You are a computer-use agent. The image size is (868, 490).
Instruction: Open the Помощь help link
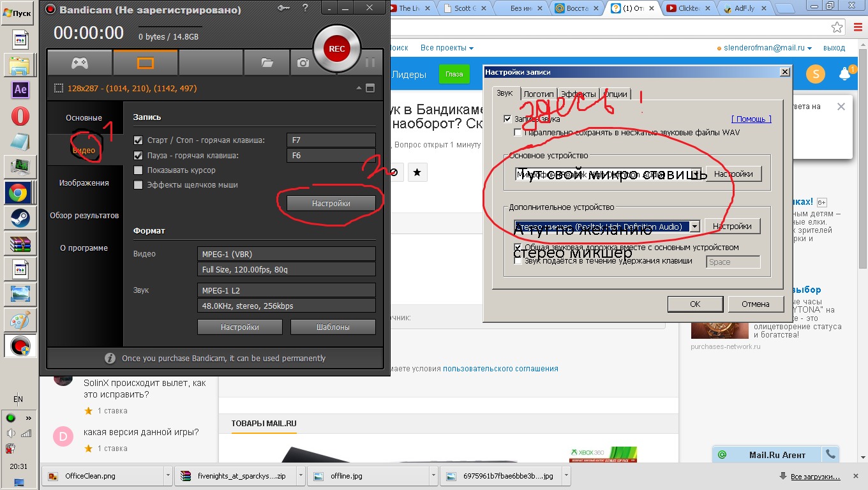pyautogui.click(x=751, y=119)
